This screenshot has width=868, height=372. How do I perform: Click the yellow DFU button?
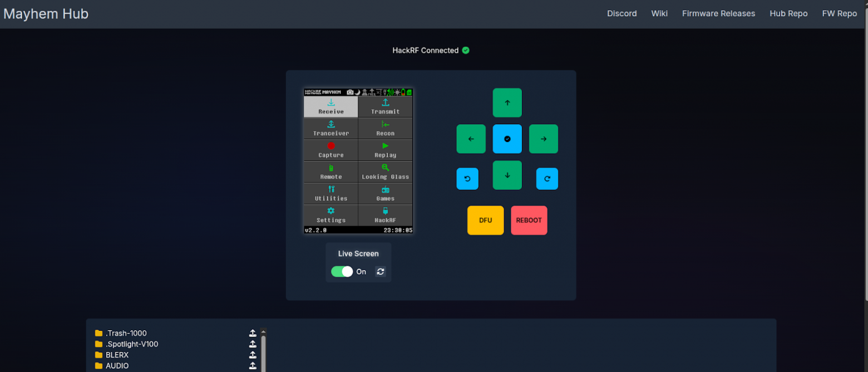(485, 221)
